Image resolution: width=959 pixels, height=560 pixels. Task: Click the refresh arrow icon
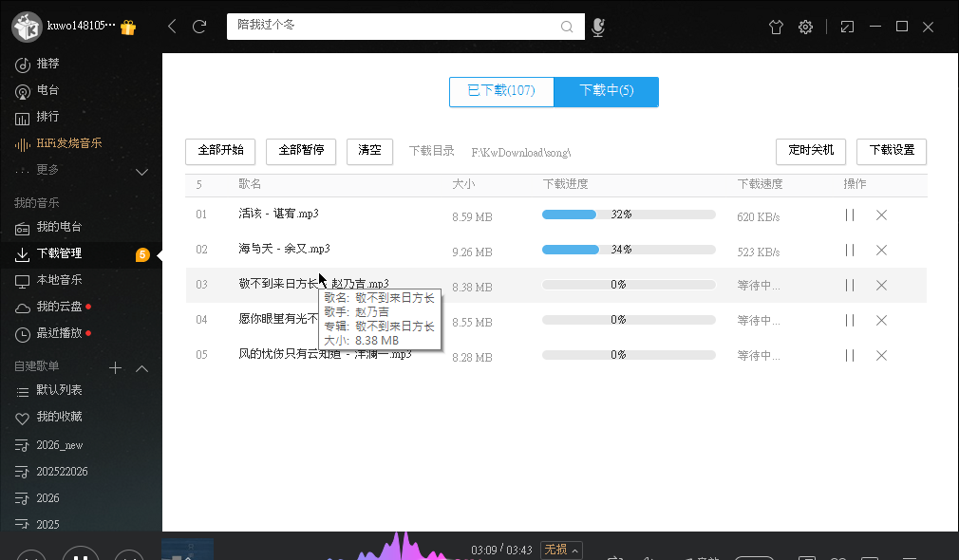coord(199,27)
